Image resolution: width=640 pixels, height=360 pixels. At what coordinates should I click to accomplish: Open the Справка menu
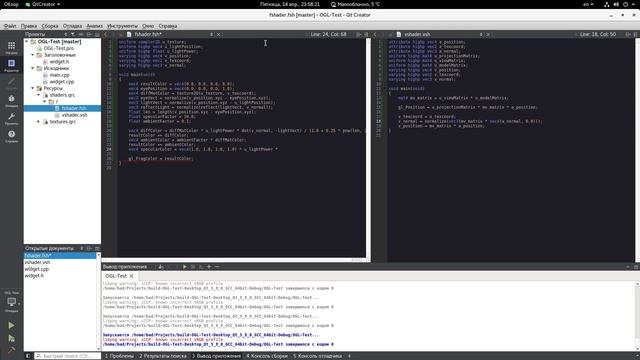[x=168, y=26]
